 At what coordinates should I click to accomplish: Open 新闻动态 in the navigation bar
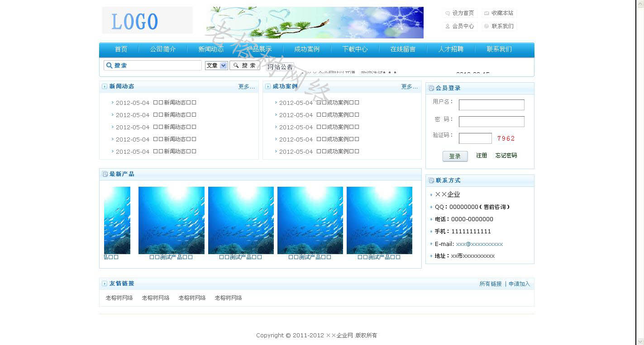pos(211,49)
